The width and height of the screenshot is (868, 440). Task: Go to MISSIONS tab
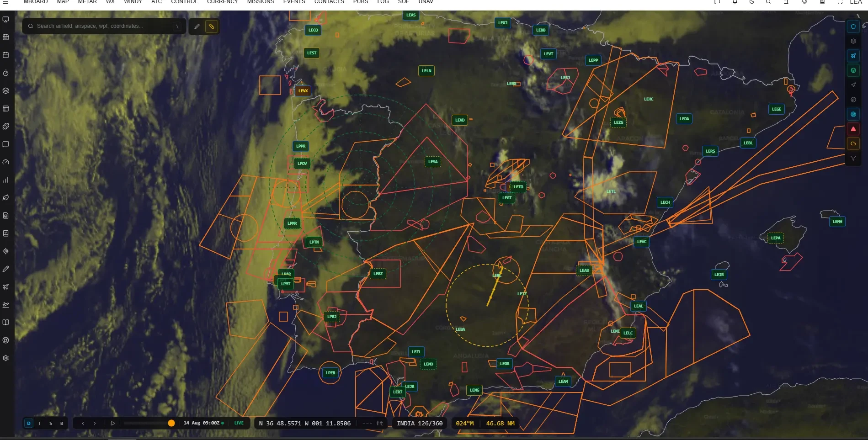pyautogui.click(x=261, y=2)
